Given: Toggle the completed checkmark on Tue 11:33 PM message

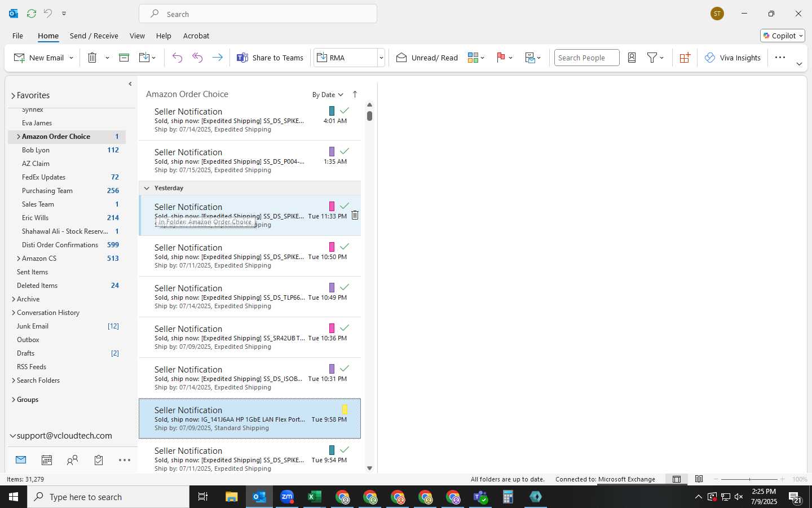Looking at the screenshot, I should 345,206.
